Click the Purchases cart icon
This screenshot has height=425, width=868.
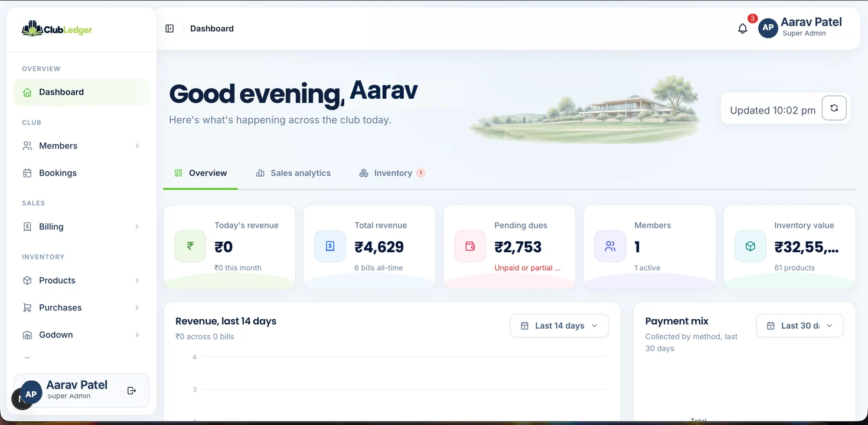point(27,308)
